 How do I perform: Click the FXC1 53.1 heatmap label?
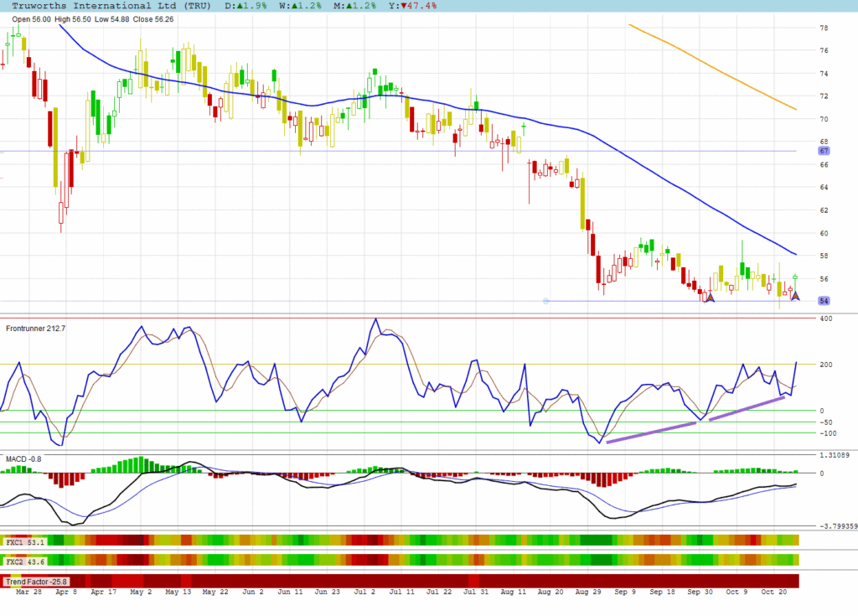click(x=25, y=542)
